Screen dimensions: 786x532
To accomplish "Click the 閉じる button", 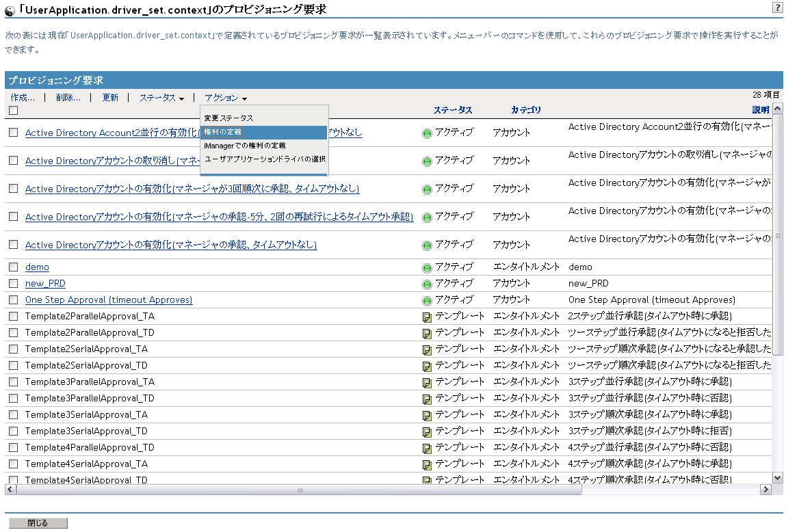I will coord(38,523).
